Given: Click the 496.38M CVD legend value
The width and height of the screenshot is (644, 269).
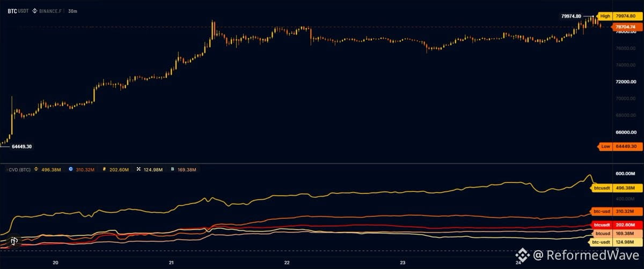Looking at the screenshot, I should pos(50,169).
